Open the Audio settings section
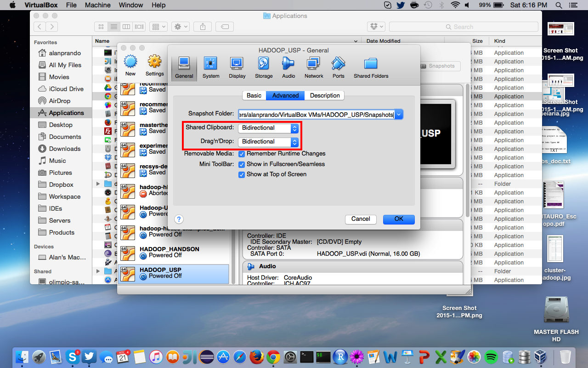Viewport: 588px width, 368px height. (288, 68)
